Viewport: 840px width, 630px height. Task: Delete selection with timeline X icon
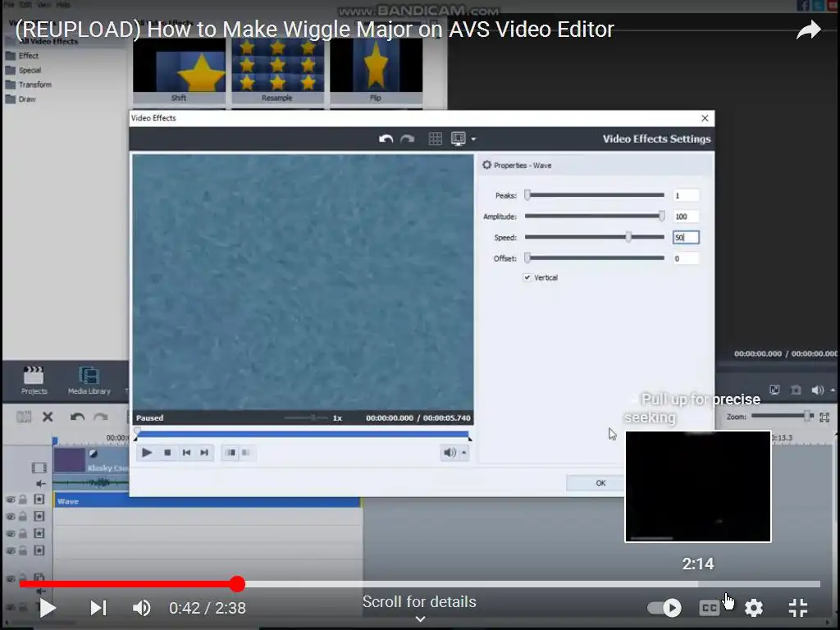click(x=48, y=417)
